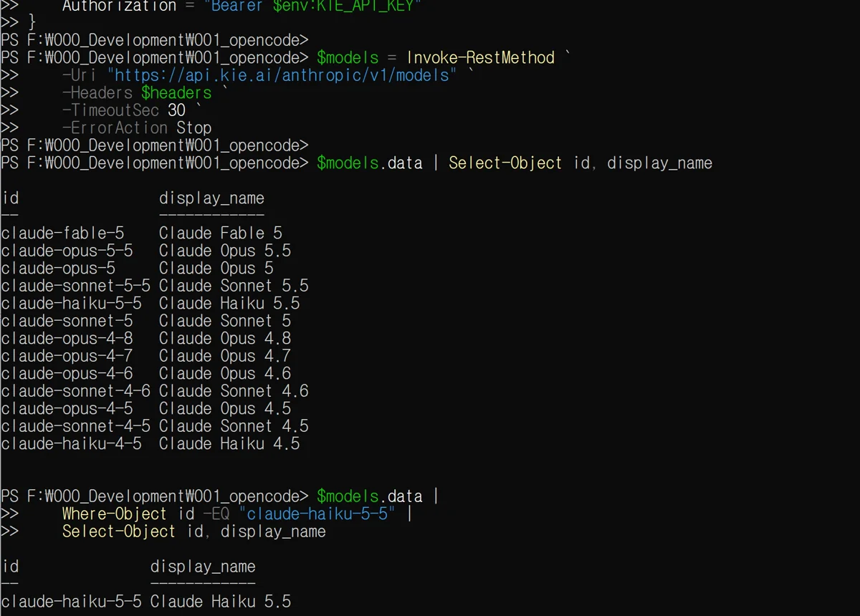Screen dimensions: 860x616
Task: Select the "Claude Haiku 4.5" display name
Action: [x=229, y=444]
